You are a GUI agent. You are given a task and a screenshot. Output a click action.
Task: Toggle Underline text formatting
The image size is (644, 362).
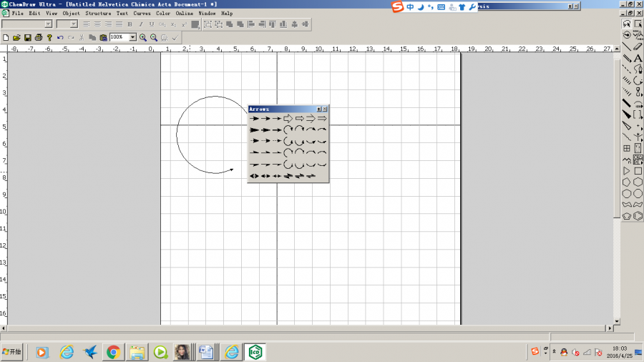151,24
